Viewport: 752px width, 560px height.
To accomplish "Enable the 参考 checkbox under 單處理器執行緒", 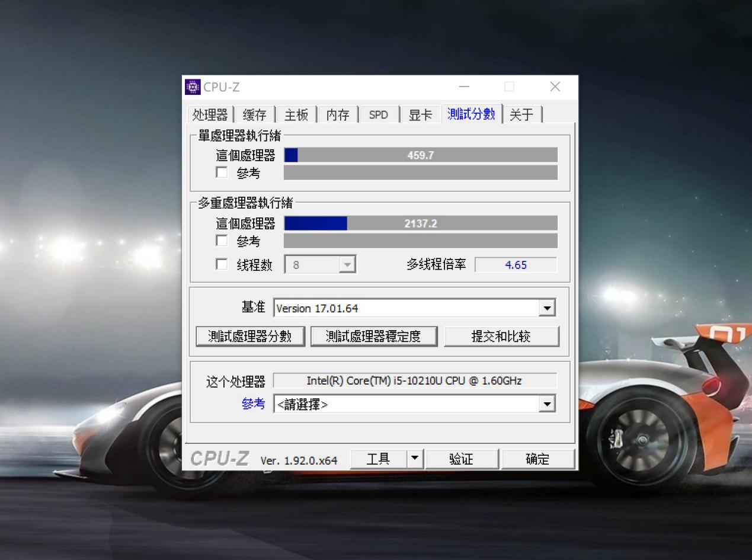I will (x=222, y=172).
